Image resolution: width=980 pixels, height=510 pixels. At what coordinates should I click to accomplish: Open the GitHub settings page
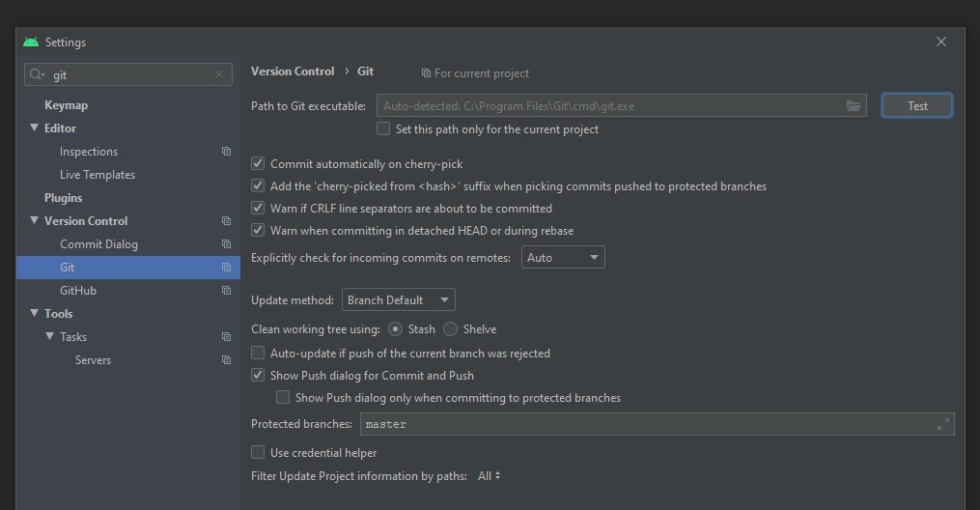[x=78, y=291]
